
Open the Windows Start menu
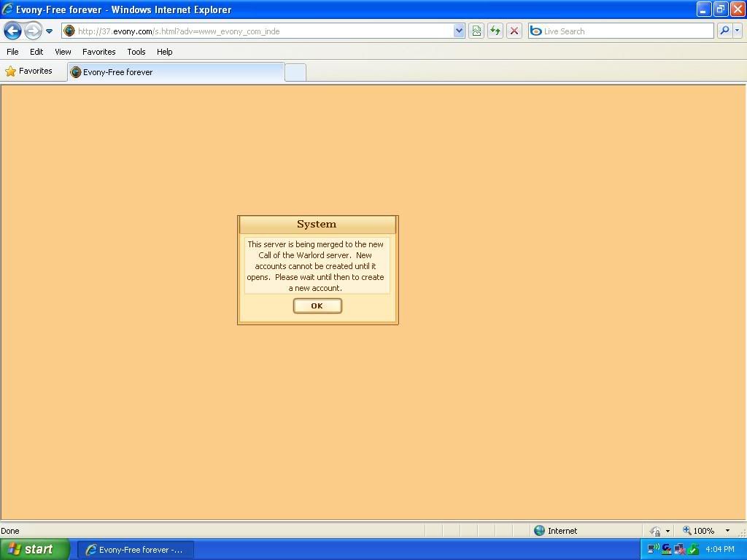point(34,550)
